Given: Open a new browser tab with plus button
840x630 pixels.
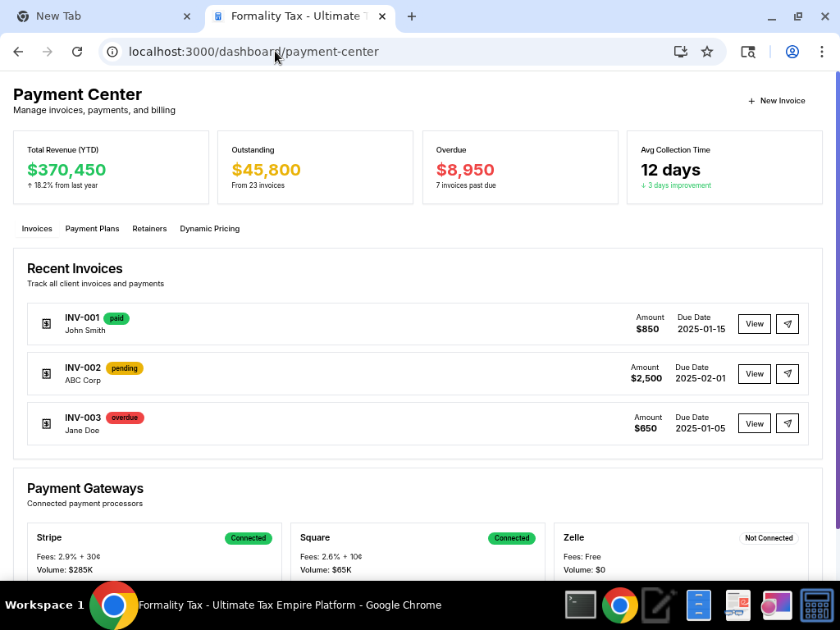Looking at the screenshot, I should click(x=412, y=16).
